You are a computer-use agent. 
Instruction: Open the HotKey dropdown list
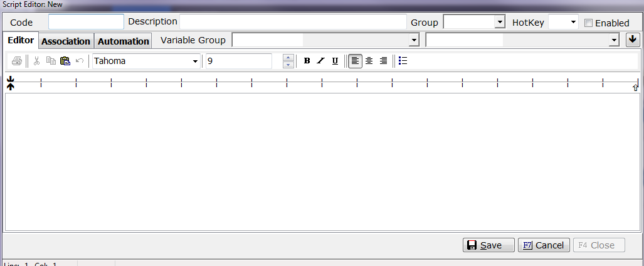(573, 23)
